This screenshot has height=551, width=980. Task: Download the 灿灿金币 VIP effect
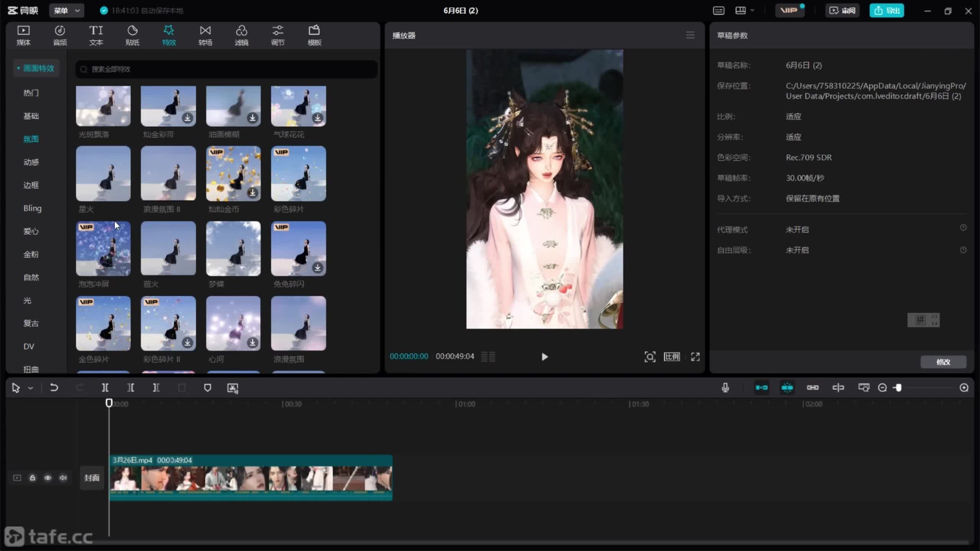253,192
